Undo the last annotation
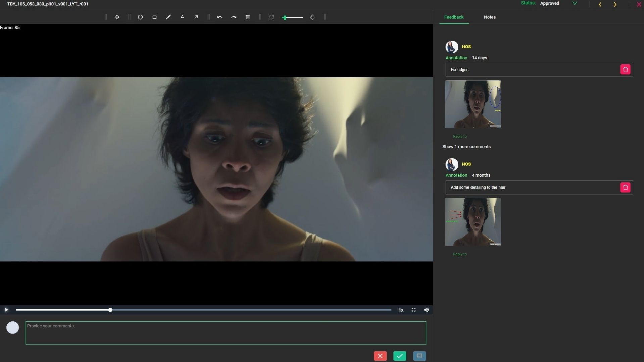Viewport: 644px width, 362px height. [x=220, y=17]
